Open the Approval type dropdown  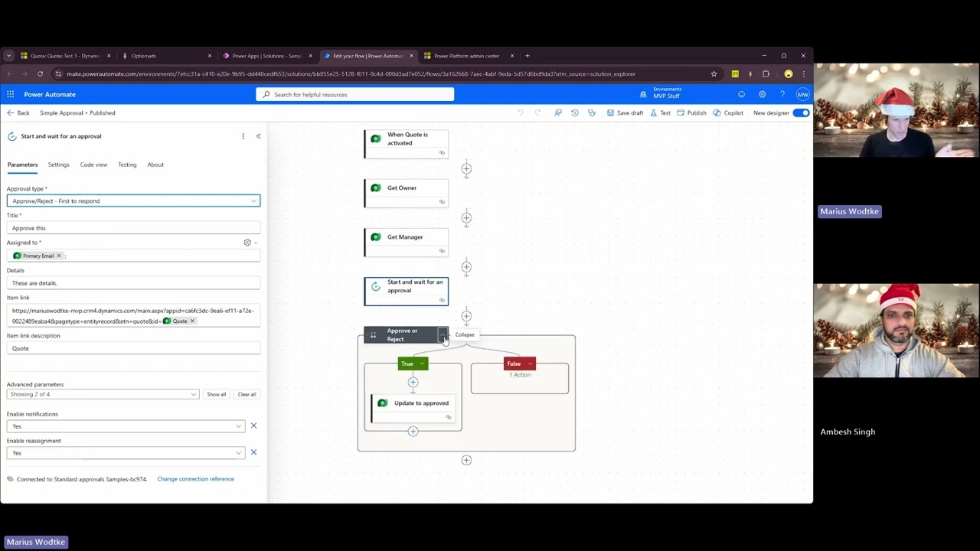click(x=133, y=201)
